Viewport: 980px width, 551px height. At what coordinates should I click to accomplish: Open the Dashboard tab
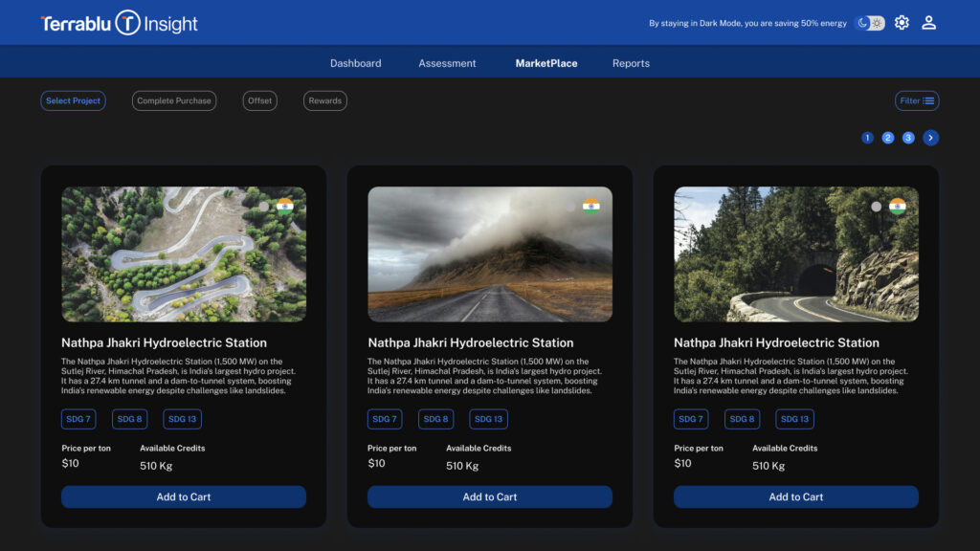(355, 63)
